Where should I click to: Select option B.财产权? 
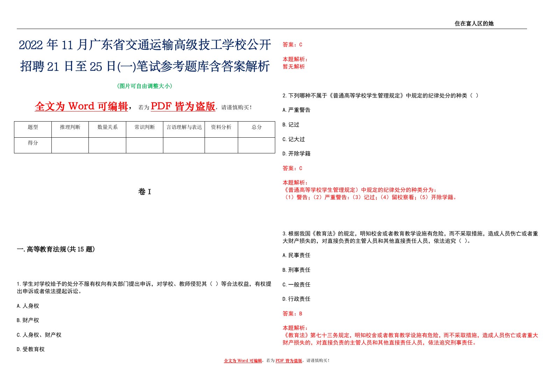coord(28,320)
